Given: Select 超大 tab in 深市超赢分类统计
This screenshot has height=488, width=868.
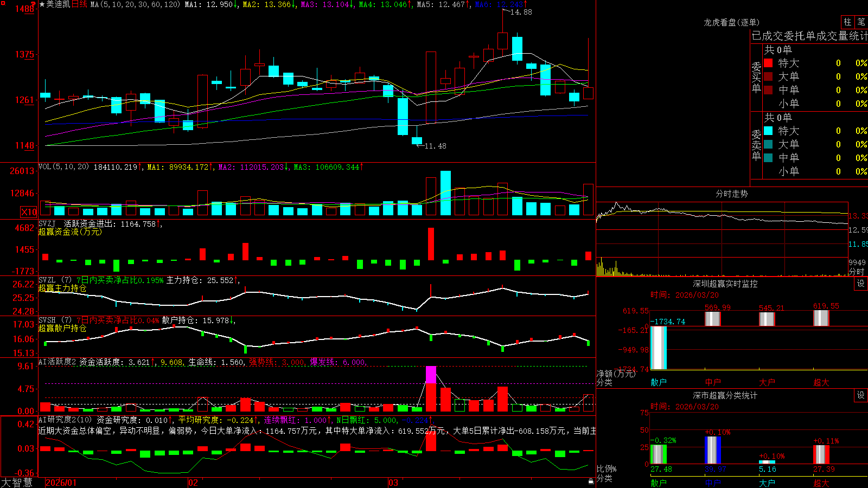Looking at the screenshot, I should click(x=821, y=483).
